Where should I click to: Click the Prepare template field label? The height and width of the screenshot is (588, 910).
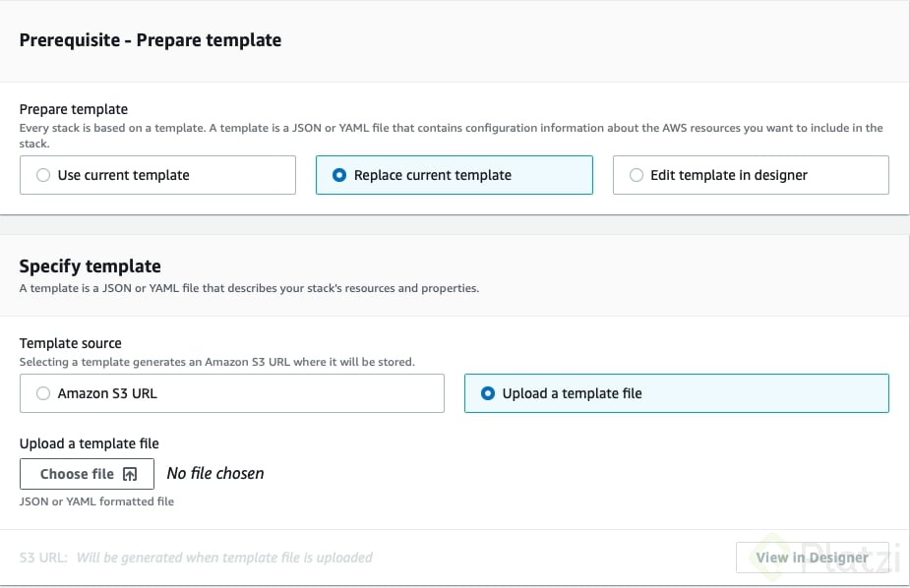point(74,109)
